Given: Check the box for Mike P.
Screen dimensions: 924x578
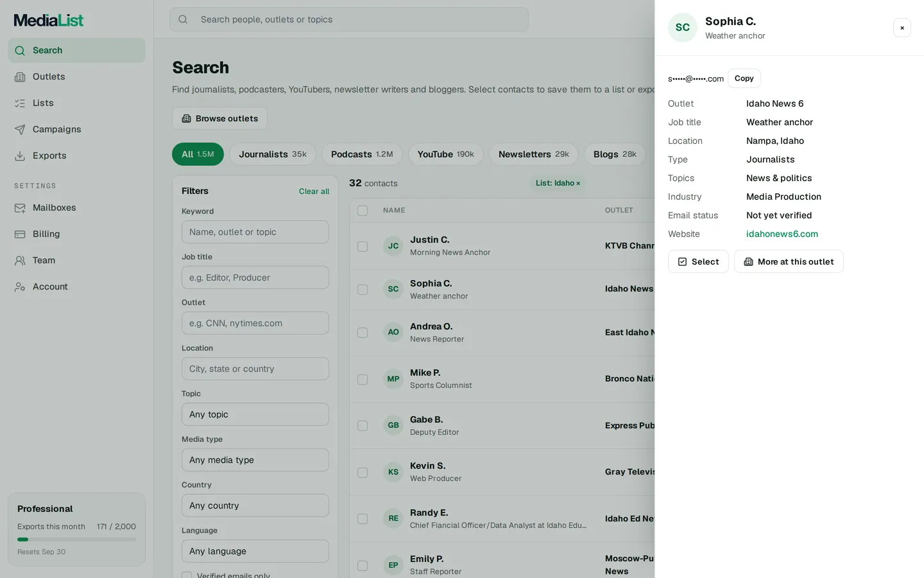Looking at the screenshot, I should pos(363,380).
